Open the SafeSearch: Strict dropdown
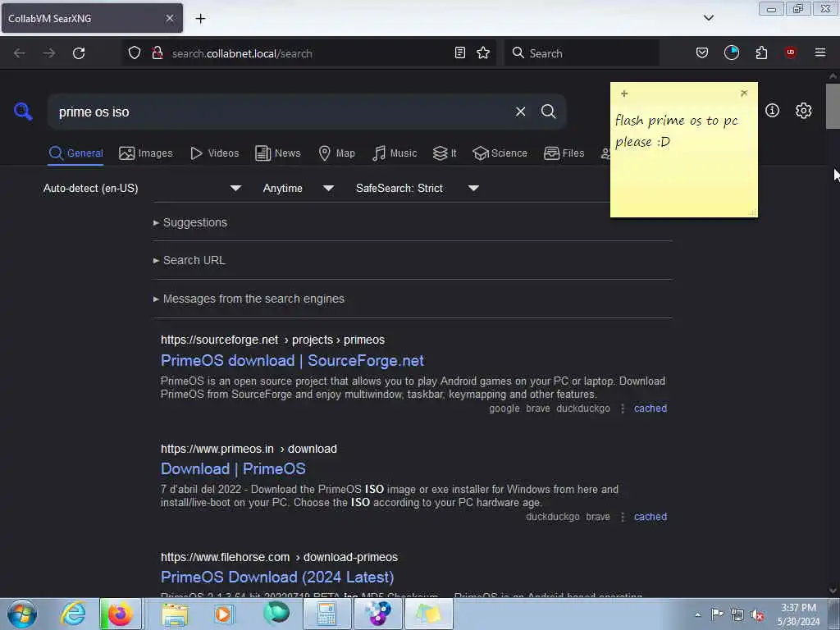The width and height of the screenshot is (840, 630). 417,188
